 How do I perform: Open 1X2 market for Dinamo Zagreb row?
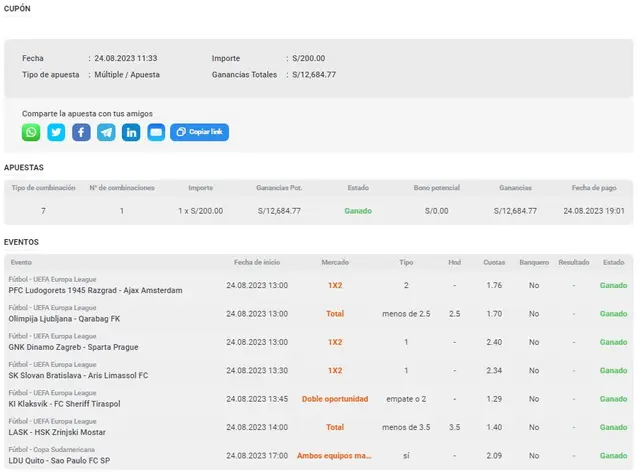pyautogui.click(x=335, y=342)
